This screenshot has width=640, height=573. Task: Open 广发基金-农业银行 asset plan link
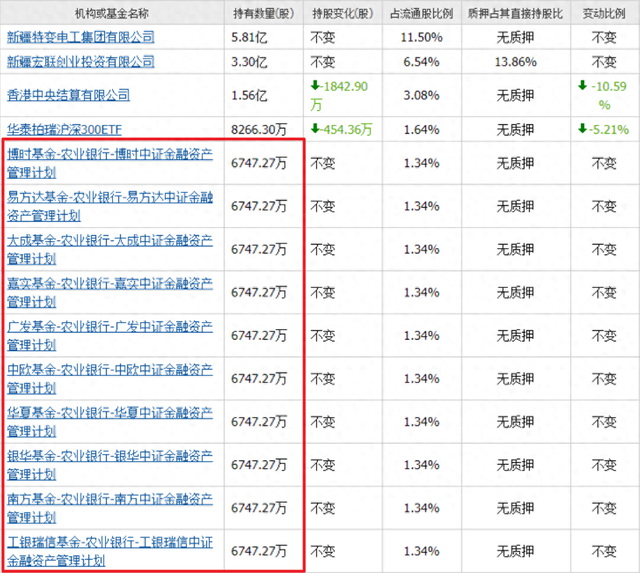(110, 336)
